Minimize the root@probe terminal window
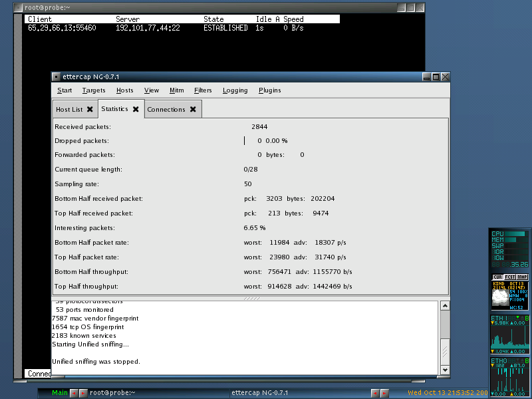The height and width of the screenshot is (399, 532). (x=402, y=7)
